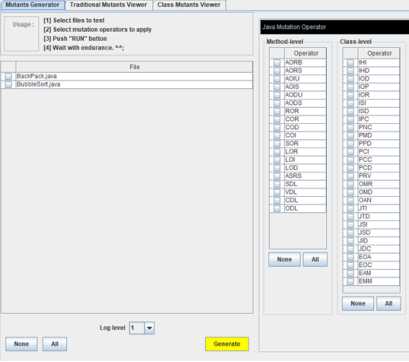The image size is (409, 362).
Task: Mark the EMM operator checkbox
Action: point(350,281)
